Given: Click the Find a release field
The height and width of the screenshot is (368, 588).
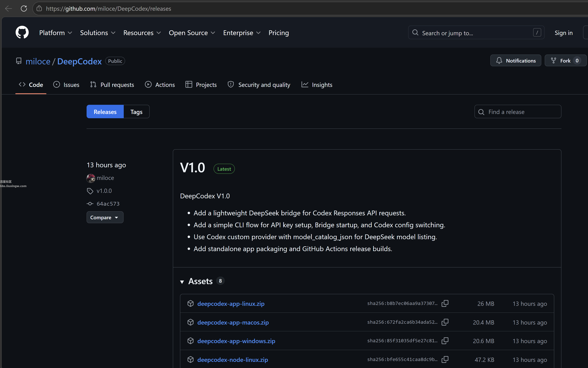Looking at the screenshot, I should click(518, 112).
